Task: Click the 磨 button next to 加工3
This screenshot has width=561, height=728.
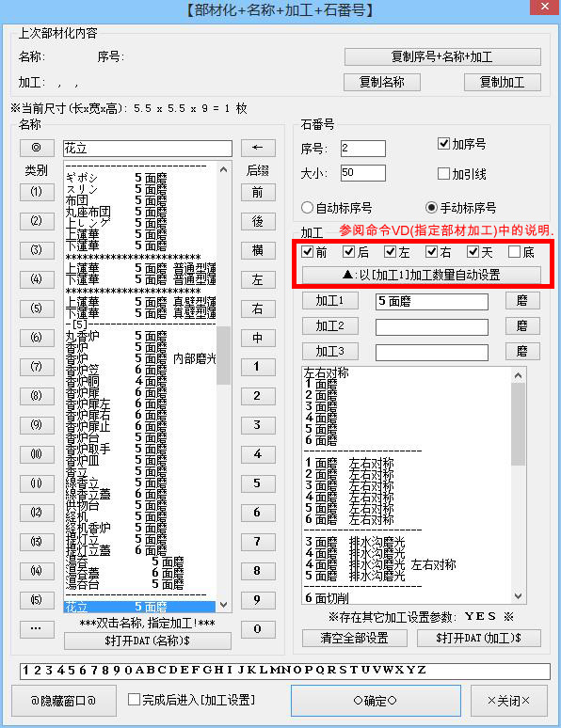Action: pyautogui.click(x=522, y=352)
